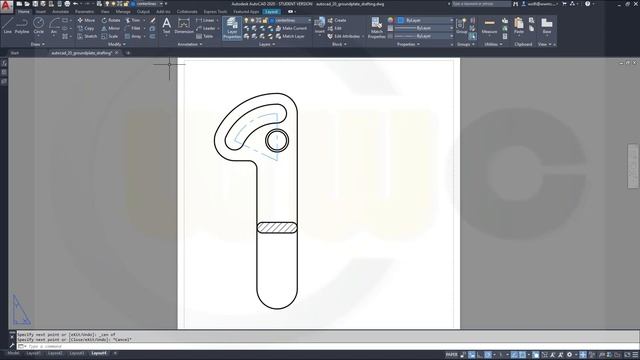The height and width of the screenshot is (360, 640).
Task: Open the Output ribbon tab
Action: [143, 12]
